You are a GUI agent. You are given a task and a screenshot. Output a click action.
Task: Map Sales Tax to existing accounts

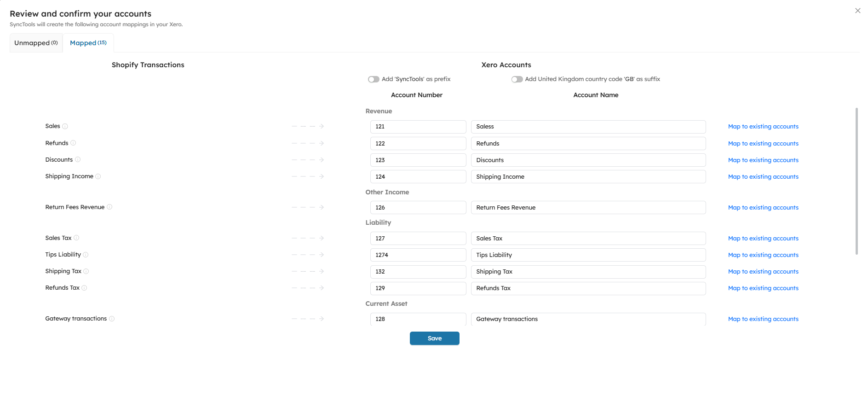coord(763,238)
